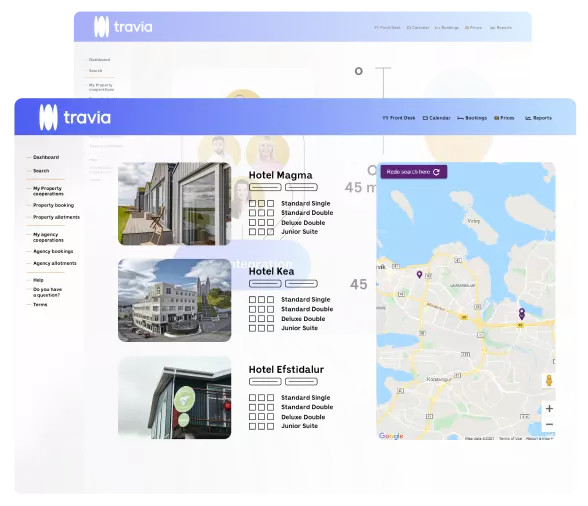Click first field under Hotel Magma title
This screenshot has height=506, width=588.
pos(265,187)
